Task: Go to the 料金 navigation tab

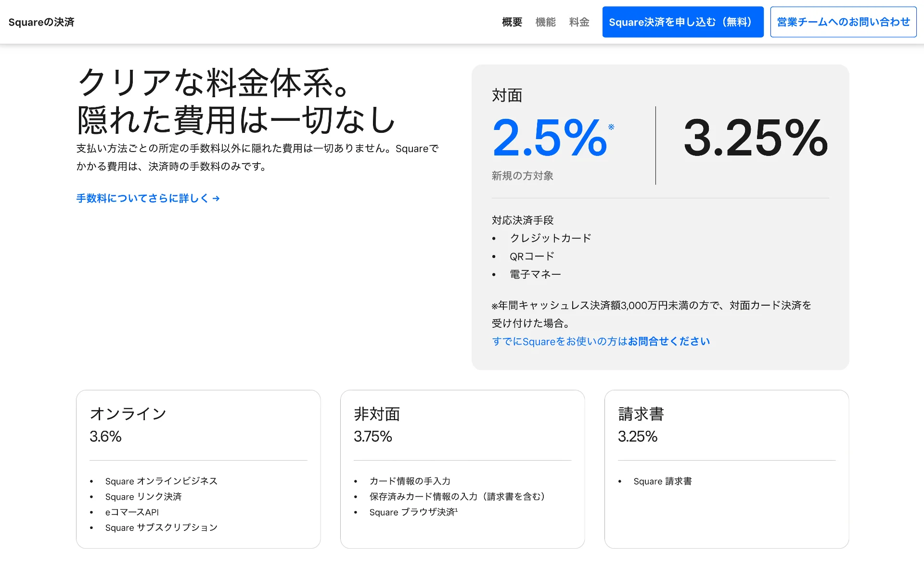Action: pos(579,22)
